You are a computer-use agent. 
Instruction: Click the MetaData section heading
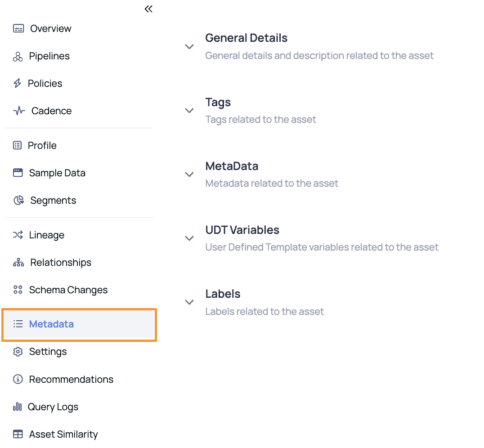pyautogui.click(x=232, y=166)
